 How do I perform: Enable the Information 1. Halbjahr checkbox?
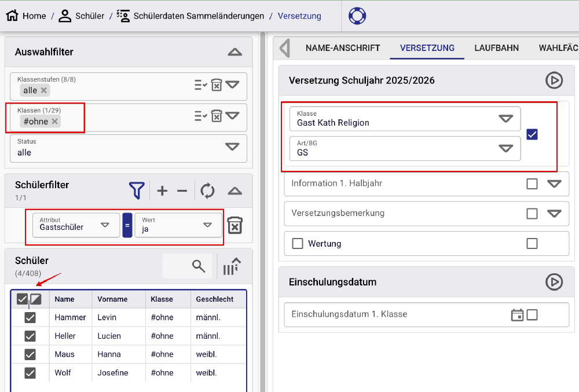532,184
